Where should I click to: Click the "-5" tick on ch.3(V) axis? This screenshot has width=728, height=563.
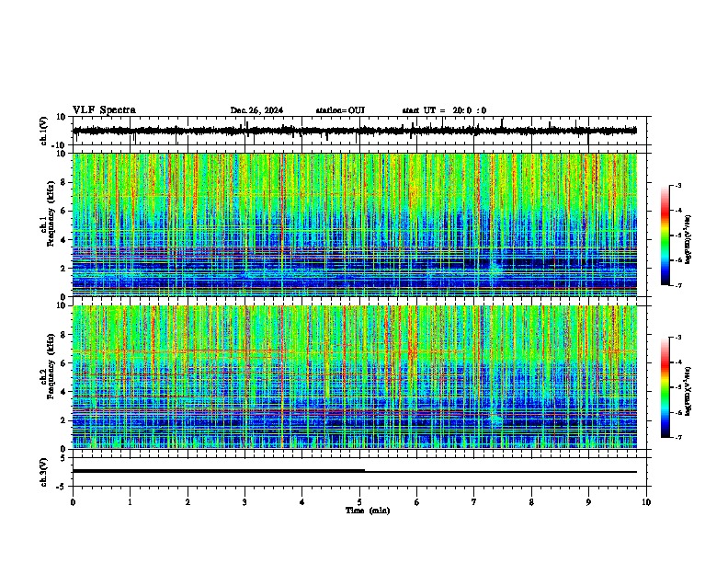[x=62, y=487]
